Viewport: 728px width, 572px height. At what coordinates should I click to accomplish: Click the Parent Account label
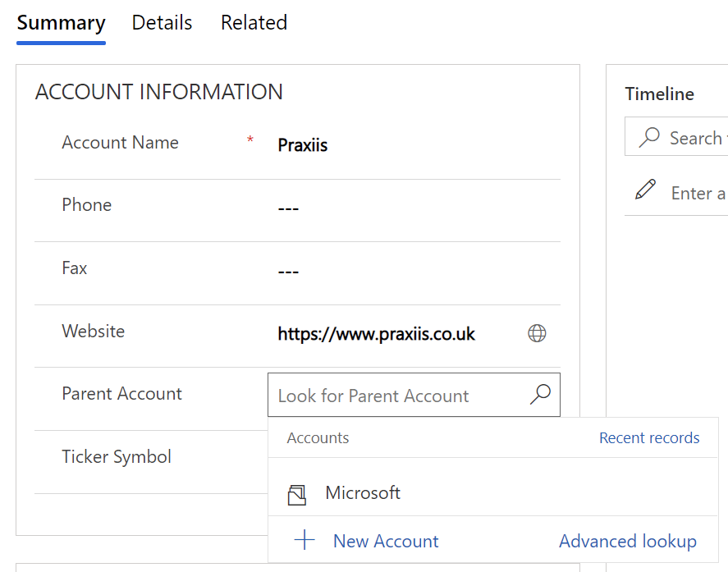(x=121, y=394)
